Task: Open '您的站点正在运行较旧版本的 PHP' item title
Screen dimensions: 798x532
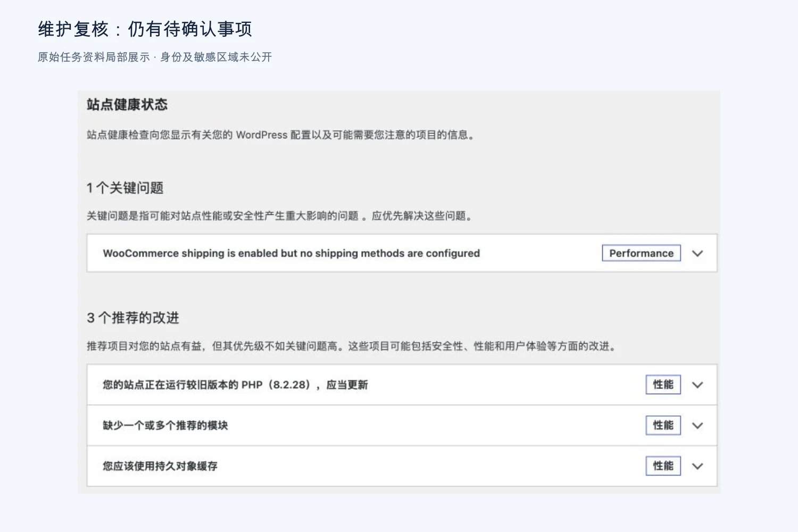Action: [235, 385]
